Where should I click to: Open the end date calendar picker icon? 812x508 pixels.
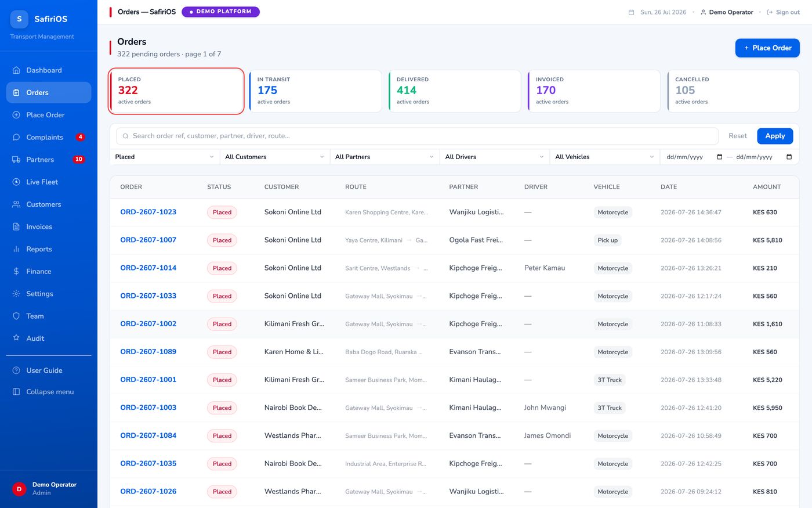[789, 157]
